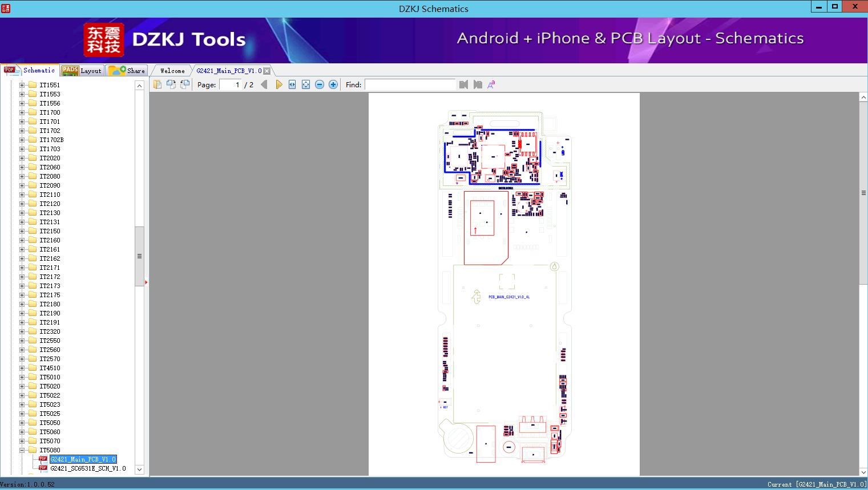Click the tree panel scroll down arrow
The image size is (868, 490).
click(139, 469)
